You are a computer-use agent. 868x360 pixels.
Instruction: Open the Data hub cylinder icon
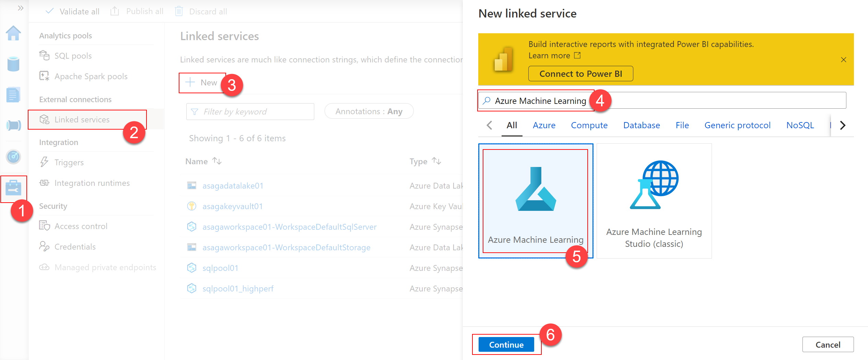click(x=13, y=64)
